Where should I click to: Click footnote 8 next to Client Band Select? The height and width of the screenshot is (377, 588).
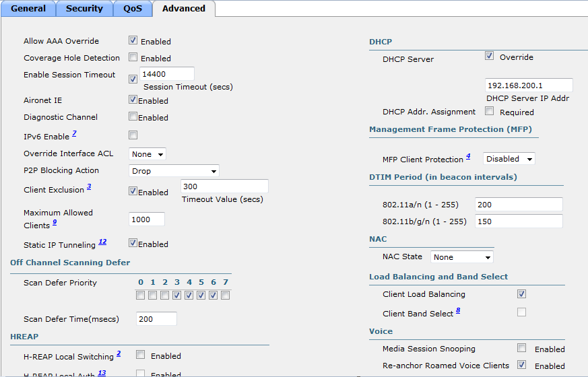point(458,310)
